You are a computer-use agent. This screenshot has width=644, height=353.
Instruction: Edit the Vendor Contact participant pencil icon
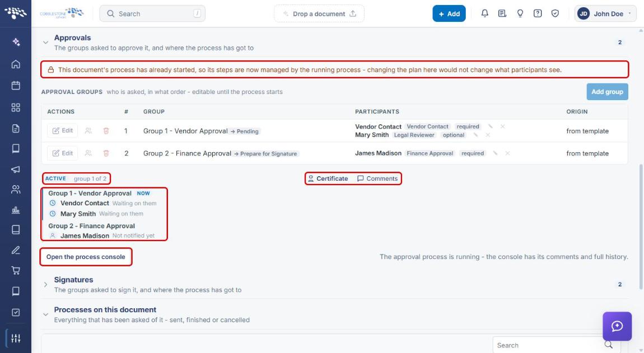[x=491, y=126]
